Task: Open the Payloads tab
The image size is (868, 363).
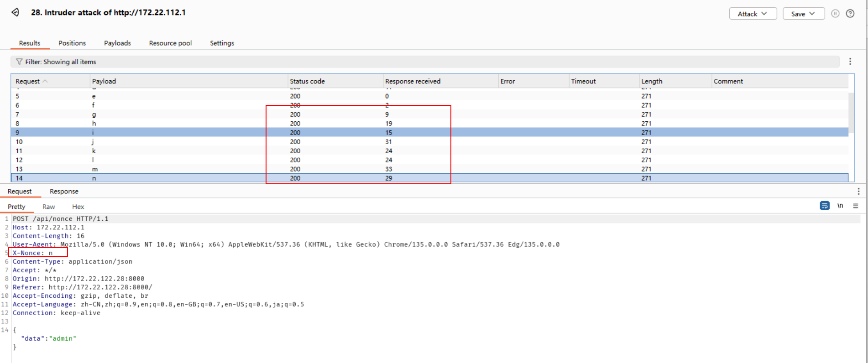Action: [x=117, y=43]
